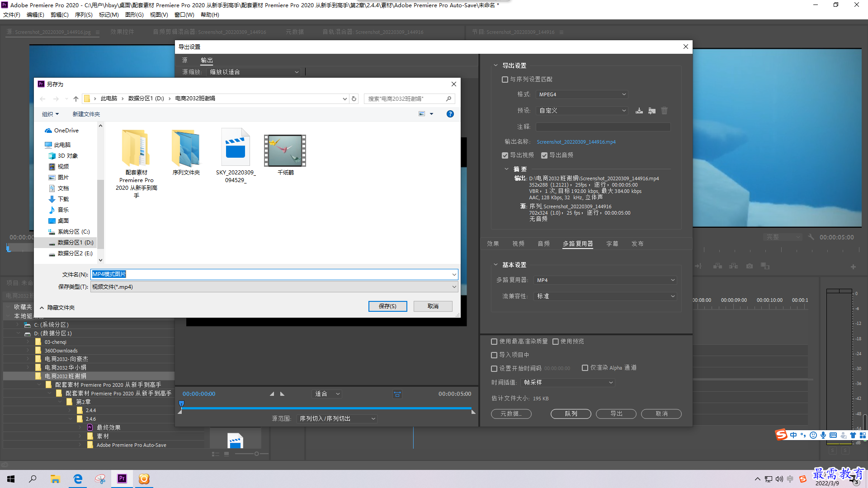
Task: Open the 预设 自定义 dropdown
Action: click(582, 111)
